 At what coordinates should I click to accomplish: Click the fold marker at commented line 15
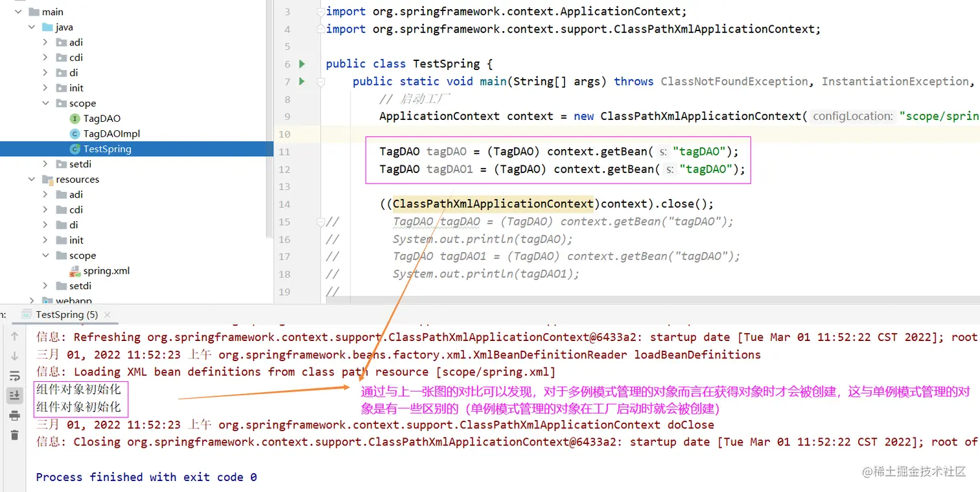(320, 222)
